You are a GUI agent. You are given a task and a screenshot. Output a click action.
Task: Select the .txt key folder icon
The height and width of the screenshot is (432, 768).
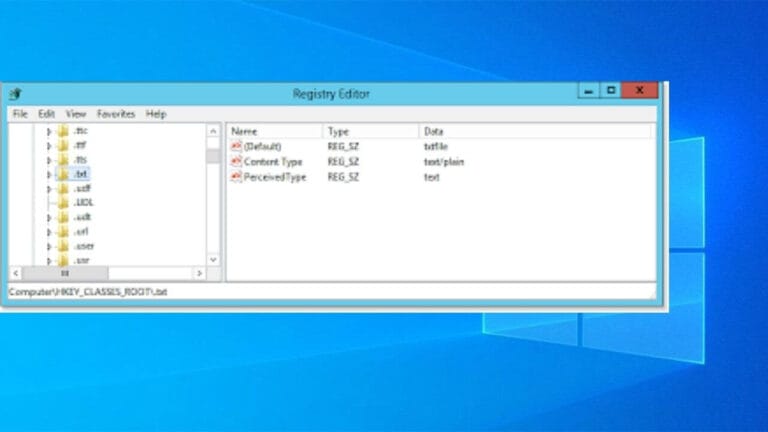click(63, 174)
